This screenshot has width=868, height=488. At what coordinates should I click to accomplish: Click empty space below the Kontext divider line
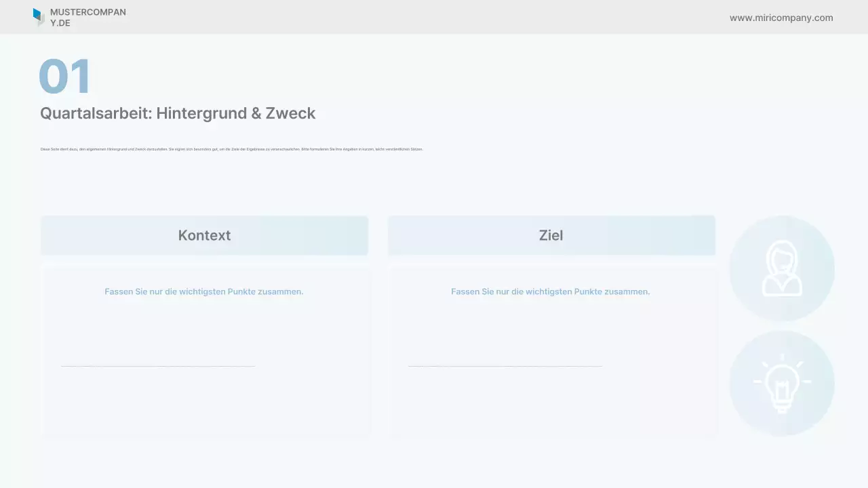tap(203, 403)
